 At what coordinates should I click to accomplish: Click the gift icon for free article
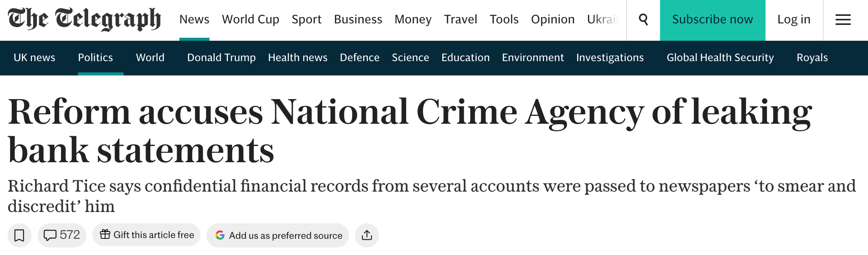105,234
